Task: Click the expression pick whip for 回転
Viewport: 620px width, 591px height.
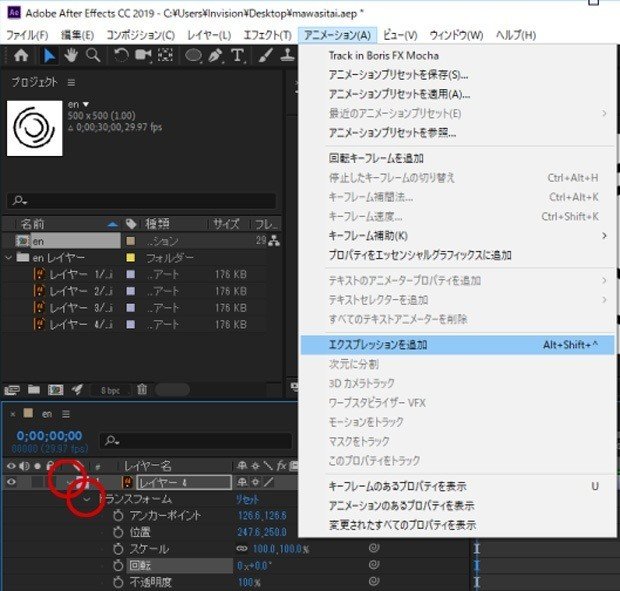Action: tap(374, 565)
